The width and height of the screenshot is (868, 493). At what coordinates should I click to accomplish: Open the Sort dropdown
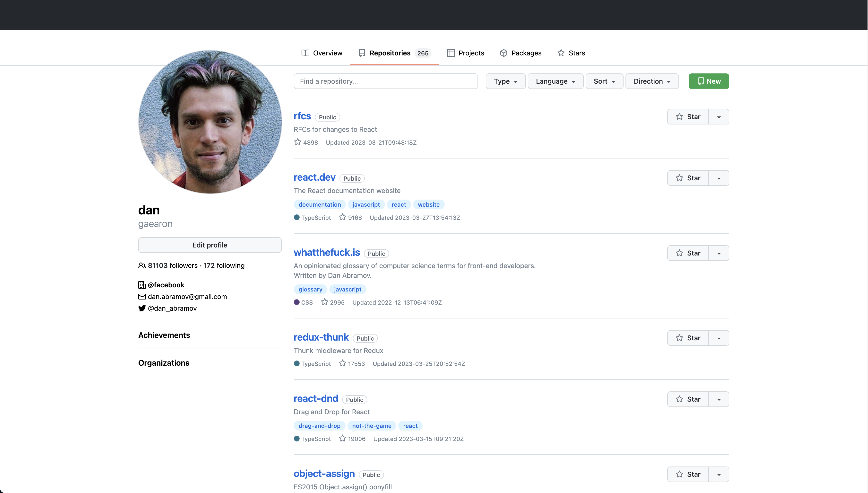(604, 81)
